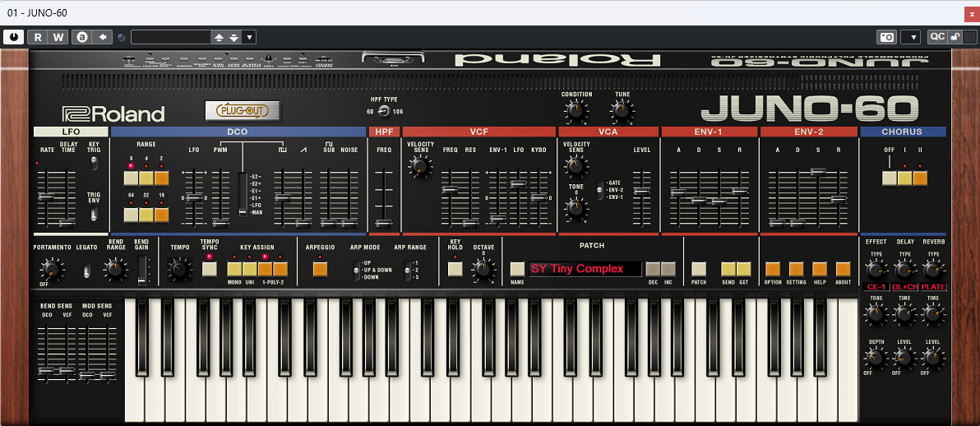The width and height of the screenshot is (980, 426).
Task: Flip the ARP MODE switch
Action: (x=357, y=270)
